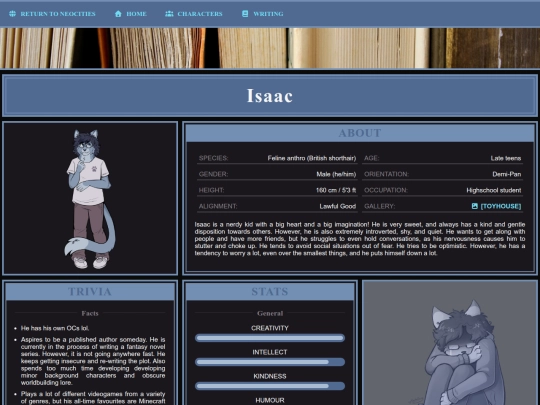Open the [TOYHOUSE] gallery link

tap(496, 206)
